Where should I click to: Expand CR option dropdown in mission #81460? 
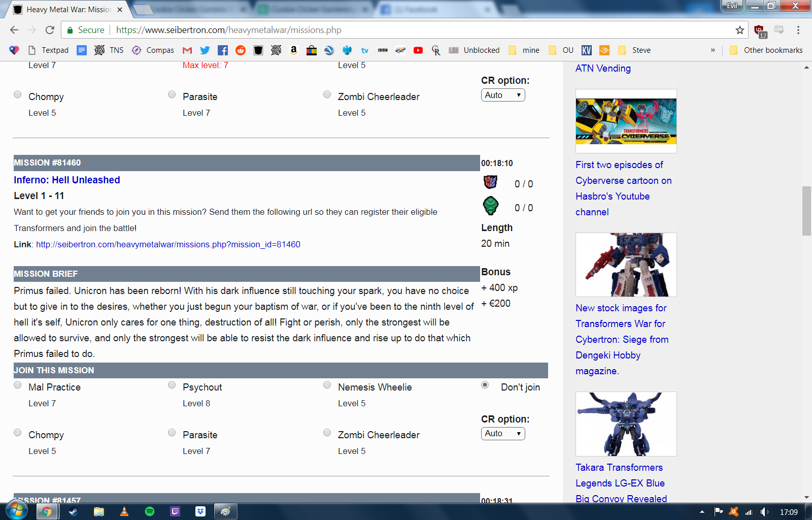point(502,434)
